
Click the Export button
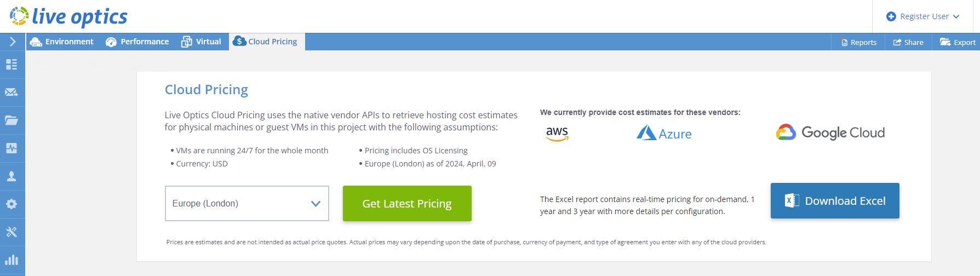pos(958,42)
